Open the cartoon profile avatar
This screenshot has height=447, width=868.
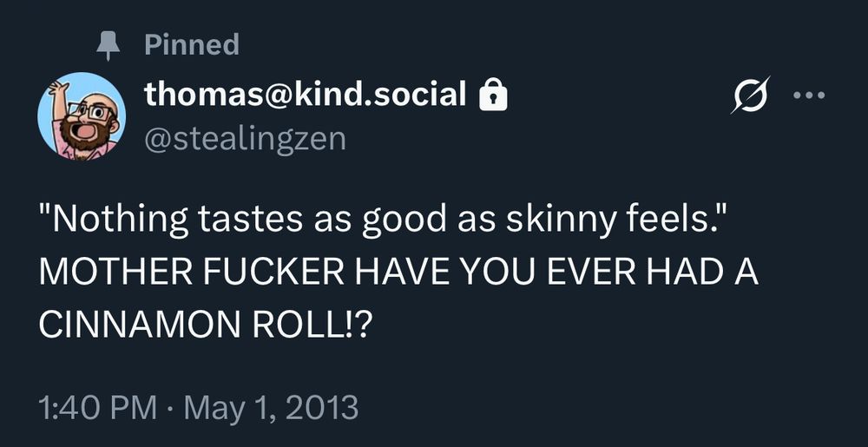click(x=82, y=115)
